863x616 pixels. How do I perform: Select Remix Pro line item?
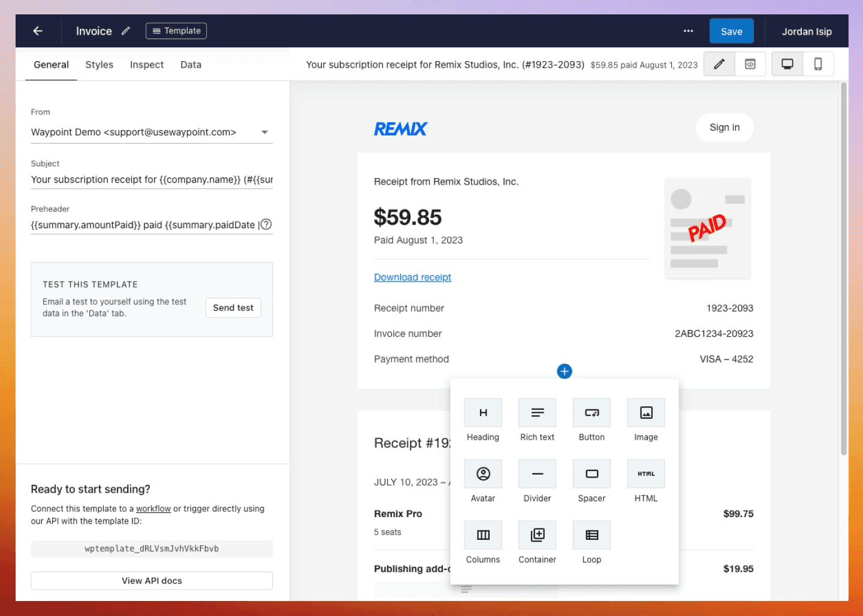(x=398, y=514)
